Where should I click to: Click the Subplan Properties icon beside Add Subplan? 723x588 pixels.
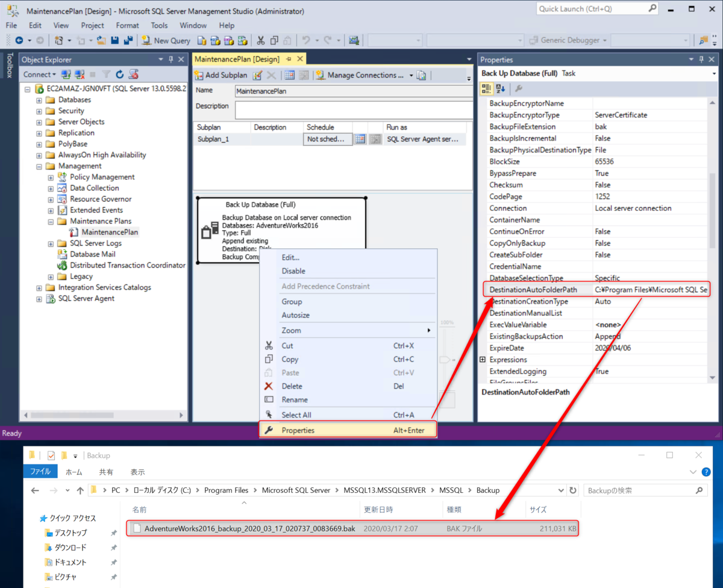(257, 75)
